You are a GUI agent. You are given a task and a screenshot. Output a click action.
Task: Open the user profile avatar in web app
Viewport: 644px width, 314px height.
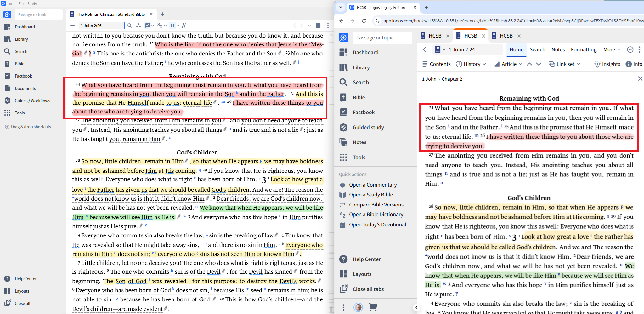click(358, 307)
